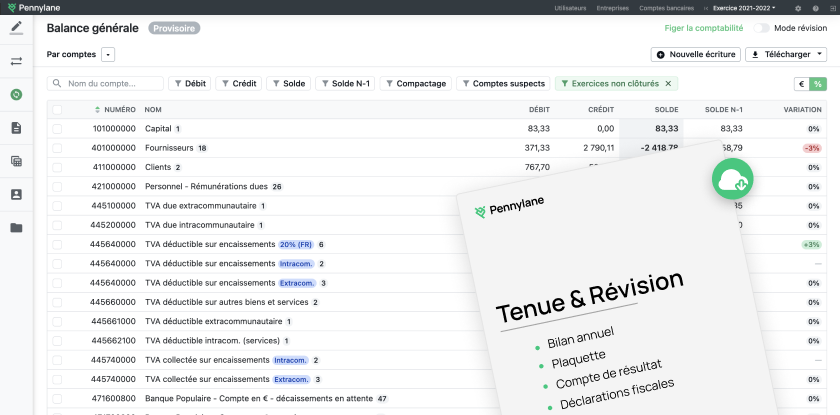The image size is (840, 415).
Task: Focus the Nom du compte search field
Action: click(x=106, y=84)
